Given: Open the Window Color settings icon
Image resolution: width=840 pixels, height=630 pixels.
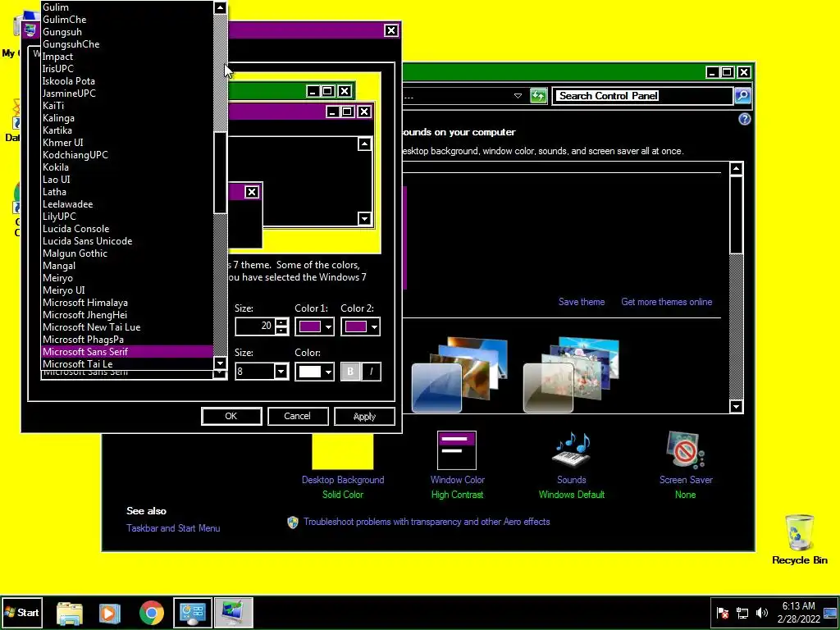Looking at the screenshot, I should pos(457,450).
